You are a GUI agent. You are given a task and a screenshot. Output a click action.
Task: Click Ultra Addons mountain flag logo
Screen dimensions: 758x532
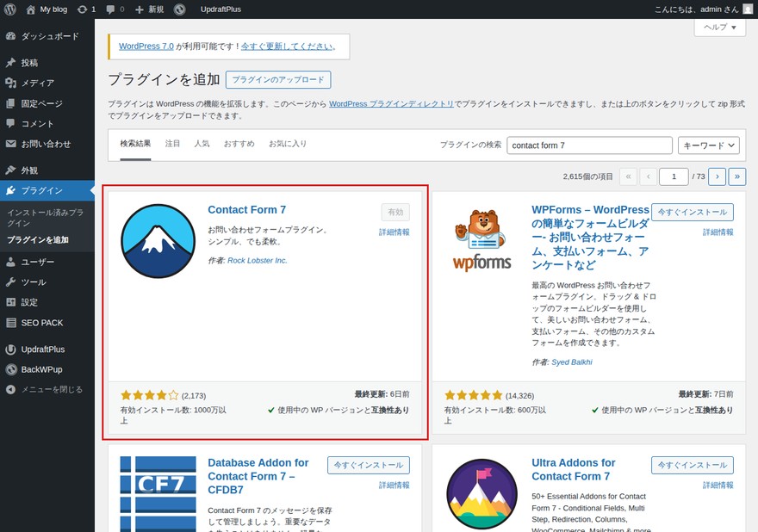482,494
